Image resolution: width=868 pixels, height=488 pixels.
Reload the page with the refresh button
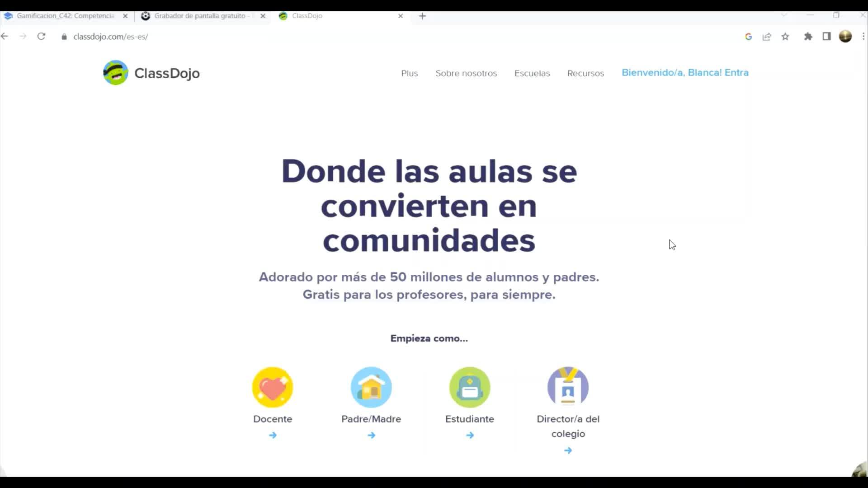point(41,37)
